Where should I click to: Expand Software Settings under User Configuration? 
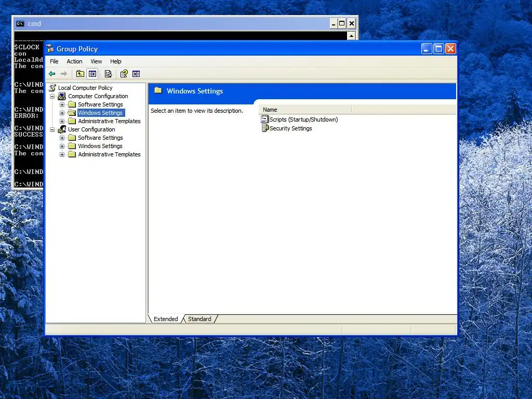point(62,138)
